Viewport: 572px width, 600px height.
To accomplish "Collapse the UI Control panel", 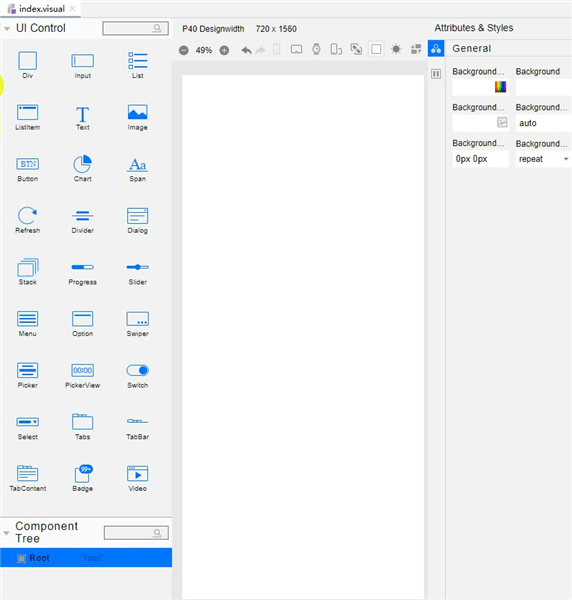I will [x=7, y=29].
